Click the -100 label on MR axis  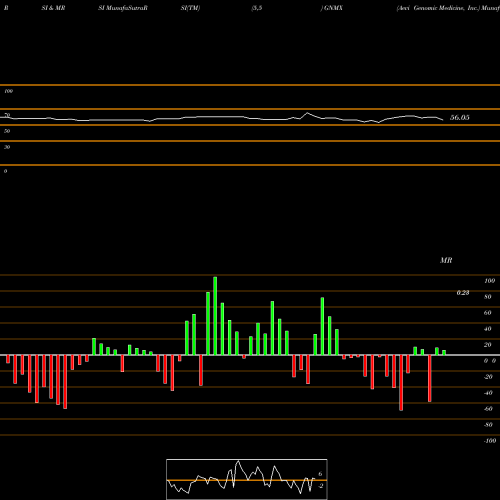(490, 441)
